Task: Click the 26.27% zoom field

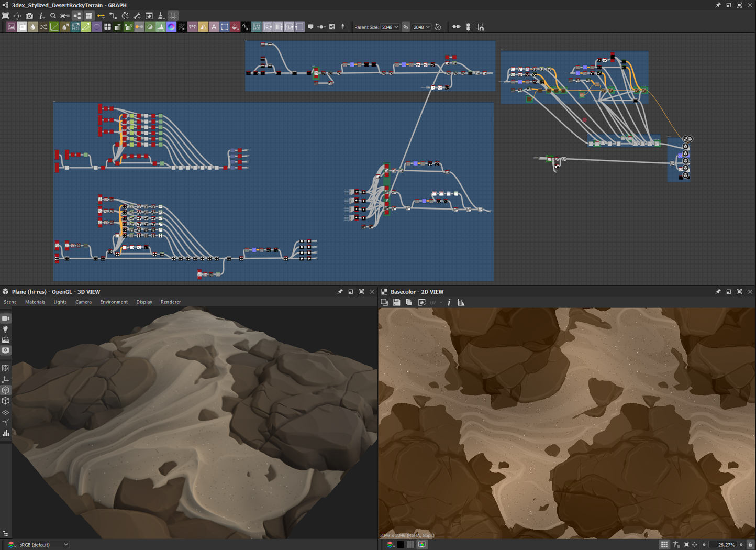Action: 723,545
